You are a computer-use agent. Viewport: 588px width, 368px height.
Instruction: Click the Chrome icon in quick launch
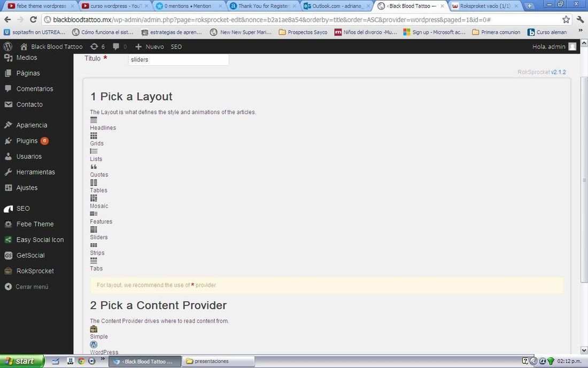point(81,361)
